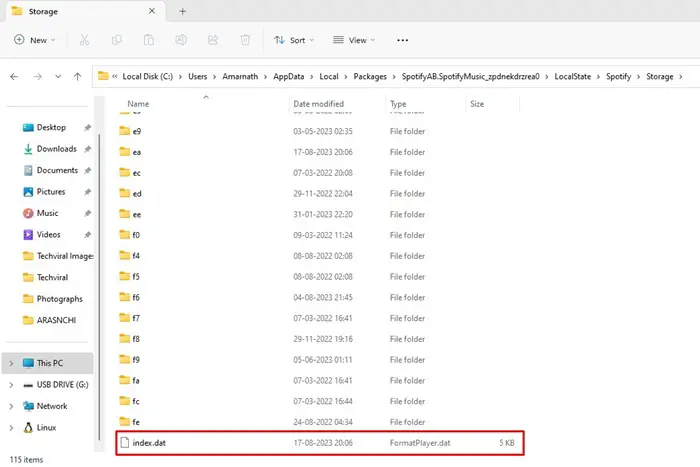Open recent locations chevron
The height and width of the screenshot is (467, 700).
pos(58,77)
